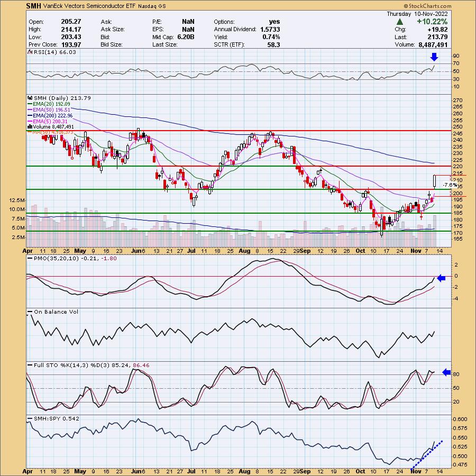
Task: Click the Yield value 0.74%
Action: [x=271, y=37]
